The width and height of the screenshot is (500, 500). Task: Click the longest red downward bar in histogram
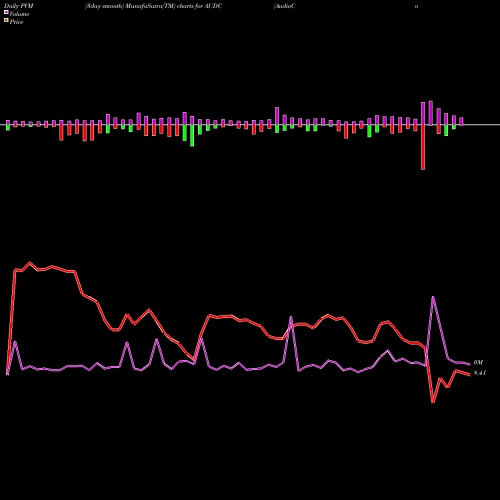click(423, 147)
